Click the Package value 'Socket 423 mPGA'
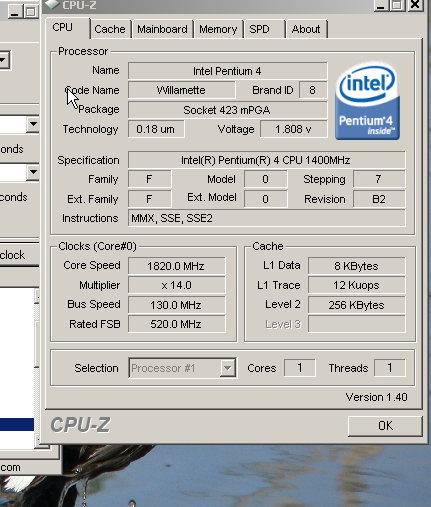This screenshot has height=507, width=431. click(227, 110)
